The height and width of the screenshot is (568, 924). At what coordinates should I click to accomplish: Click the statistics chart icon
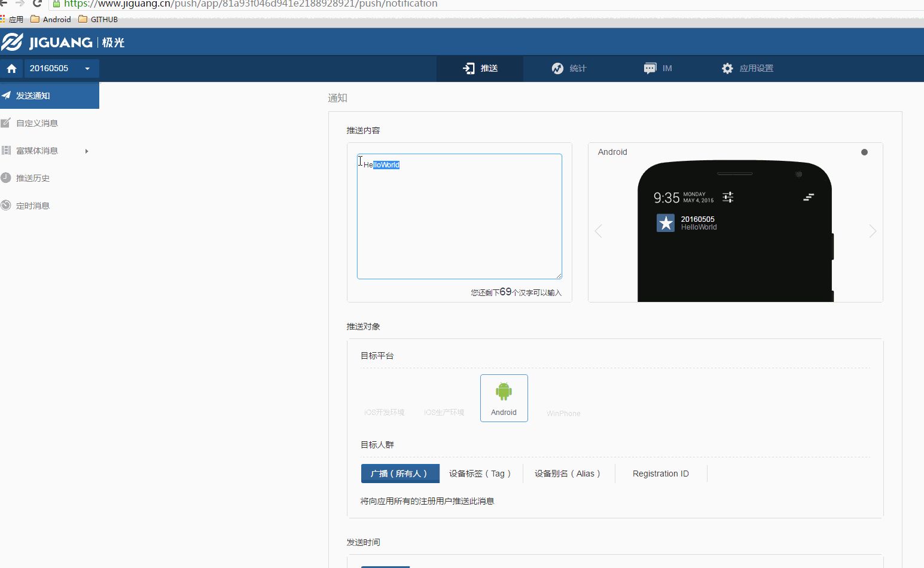click(x=557, y=69)
